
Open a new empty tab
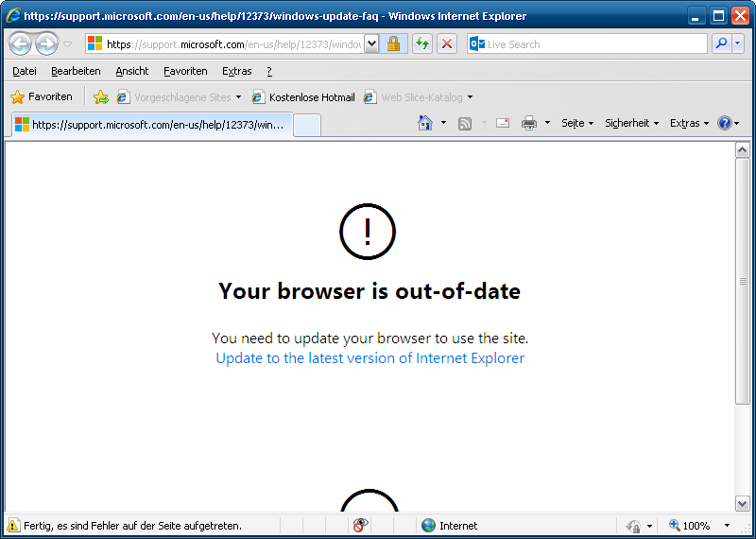[307, 126]
